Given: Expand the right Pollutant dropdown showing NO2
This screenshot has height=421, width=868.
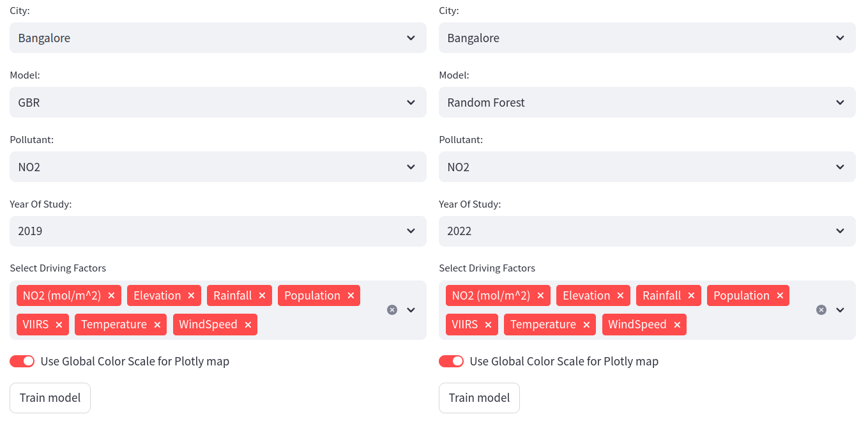Looking at the screenshot, I should pos(647,167).
